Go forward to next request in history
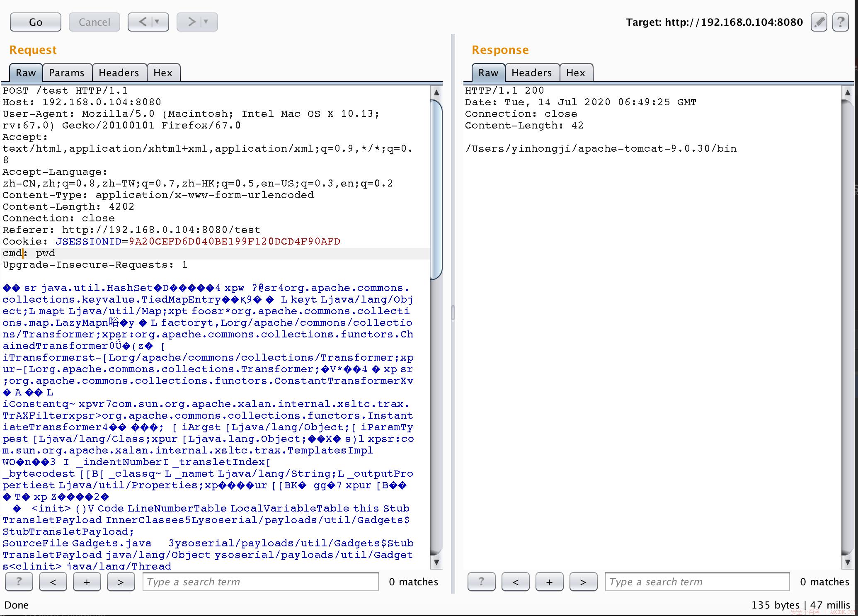858x616 pixels. click(x=191, y=22)
